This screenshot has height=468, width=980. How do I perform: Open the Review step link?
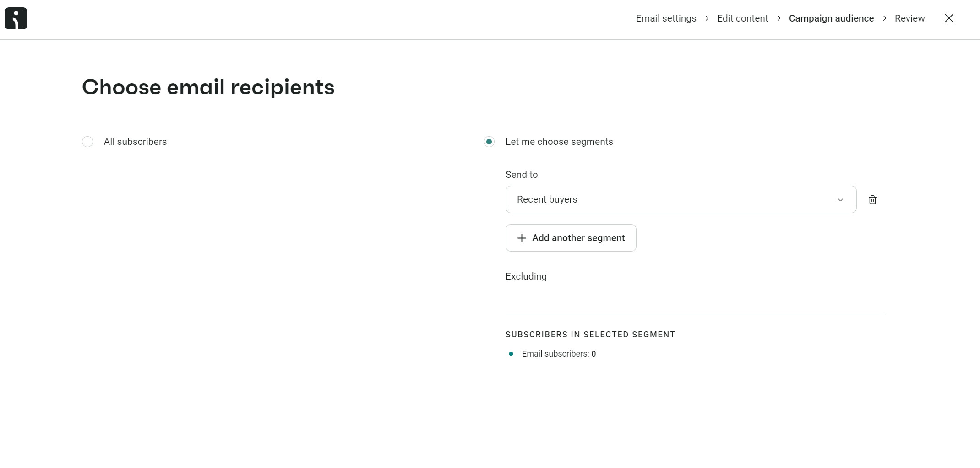pos(909,18)
